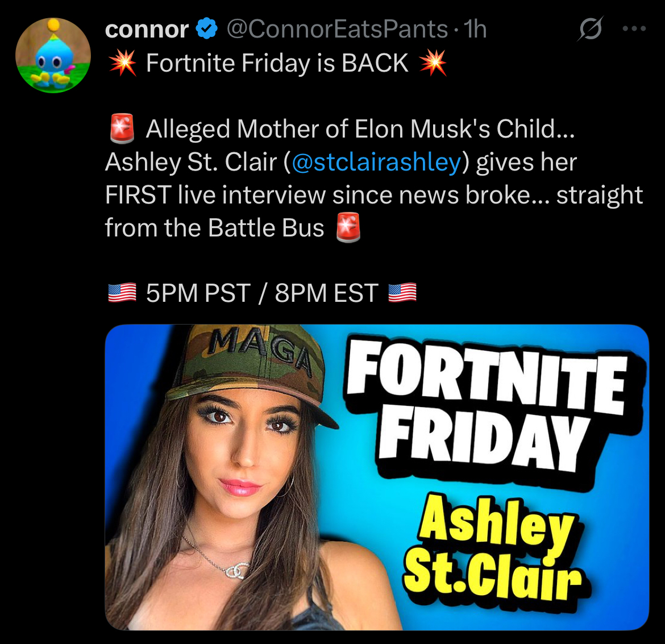Click the collision emoji before "Fortnite Friday"

point(123,63)
